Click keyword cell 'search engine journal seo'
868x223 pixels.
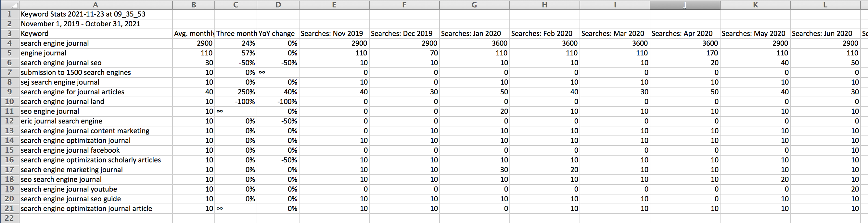pos(96,63)
